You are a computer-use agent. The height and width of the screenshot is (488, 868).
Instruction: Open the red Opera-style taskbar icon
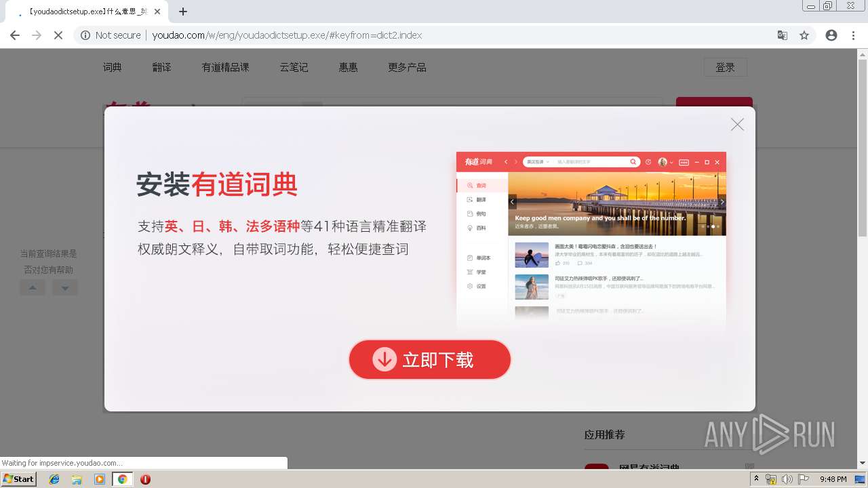145,479
